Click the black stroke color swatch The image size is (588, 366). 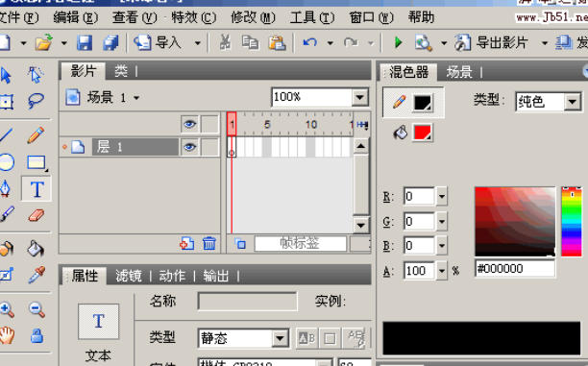tap(423, 103)
